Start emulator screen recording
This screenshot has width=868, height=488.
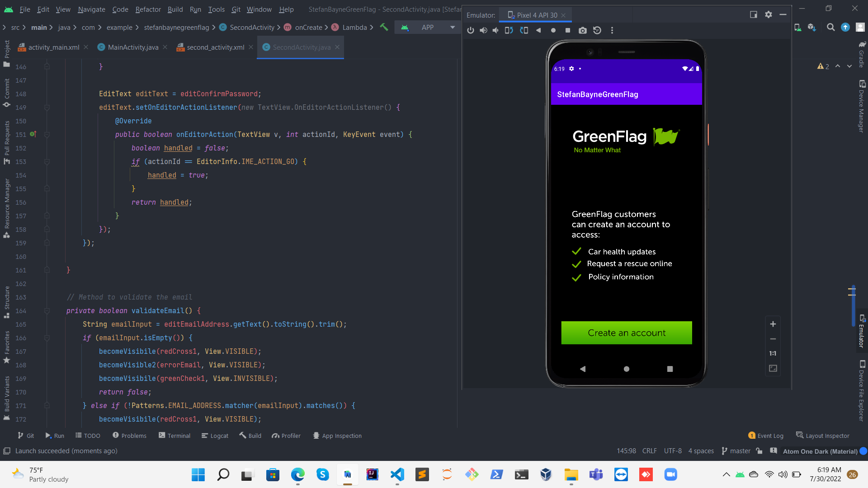point(552,30)
